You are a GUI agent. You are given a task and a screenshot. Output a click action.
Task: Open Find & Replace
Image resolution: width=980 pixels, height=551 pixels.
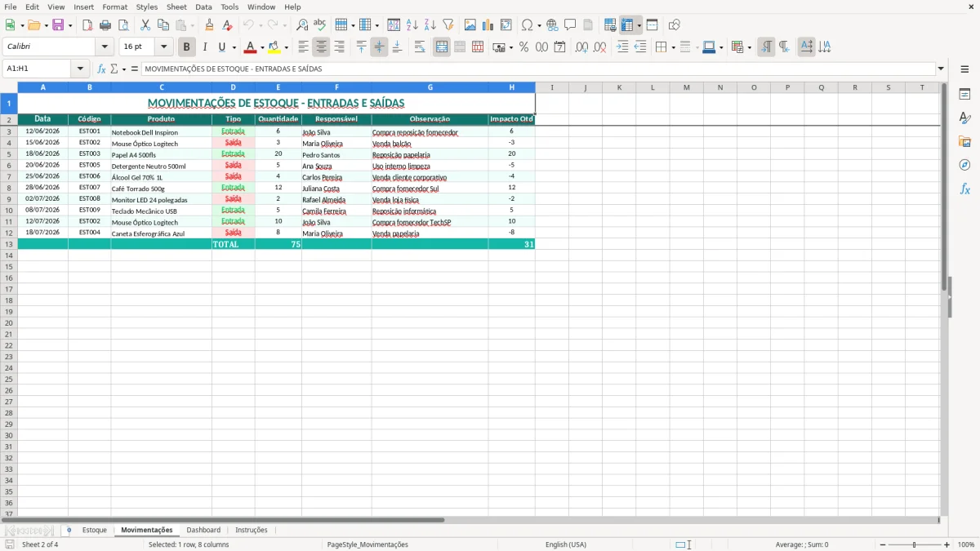click(302, 25)
